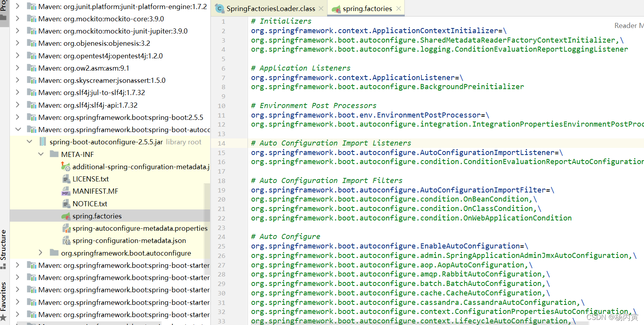Click the EnableAutoConfiguration key line
The image size is (644, 325).
[389, 246]
